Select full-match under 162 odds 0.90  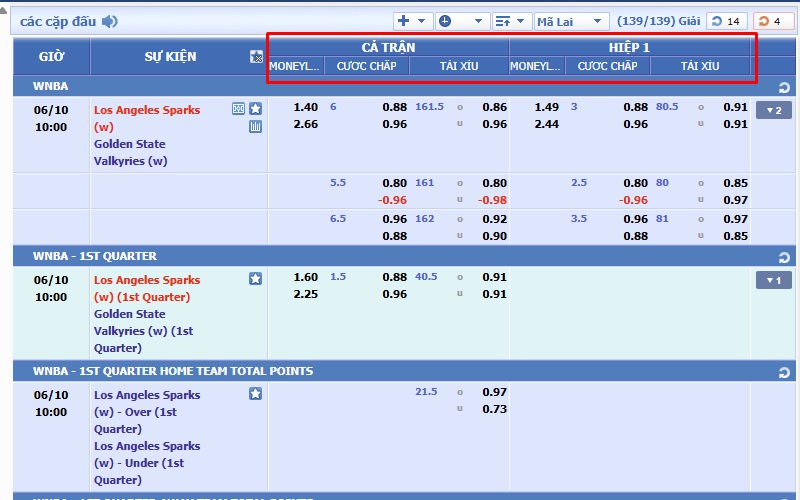click(x=494, y=236)
